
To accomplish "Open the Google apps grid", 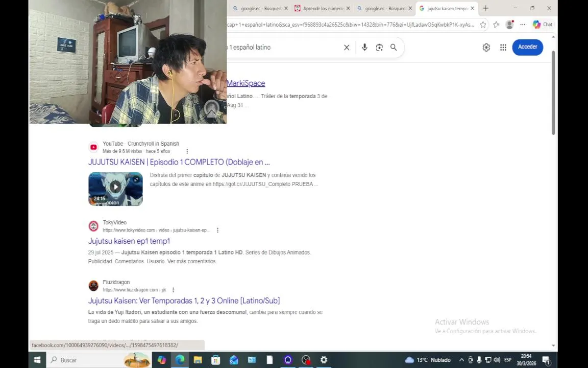I will tap(503, 48).
